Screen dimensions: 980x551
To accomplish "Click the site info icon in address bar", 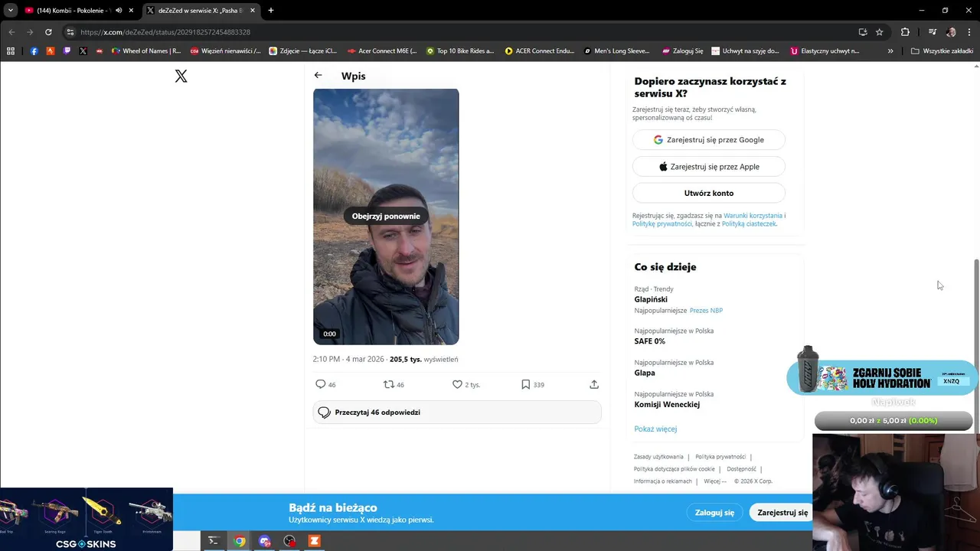I will click(x=70, y=32).
